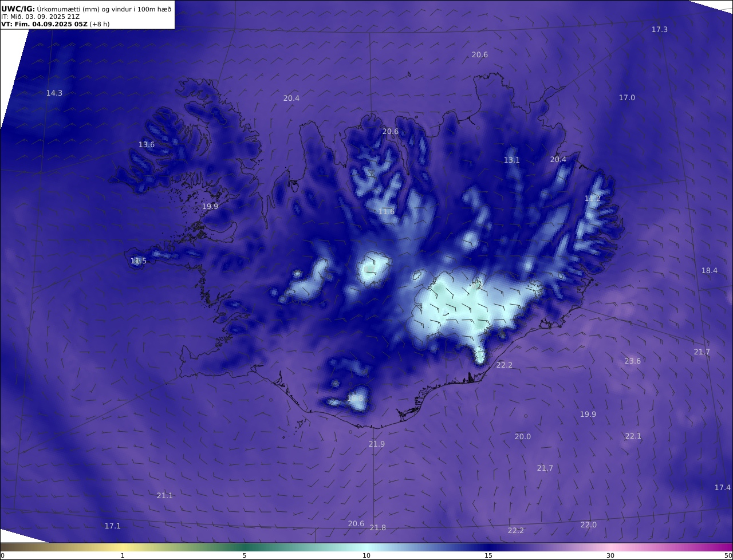
Task: Click the colorbar tick label 15
Action: (488, 555)
